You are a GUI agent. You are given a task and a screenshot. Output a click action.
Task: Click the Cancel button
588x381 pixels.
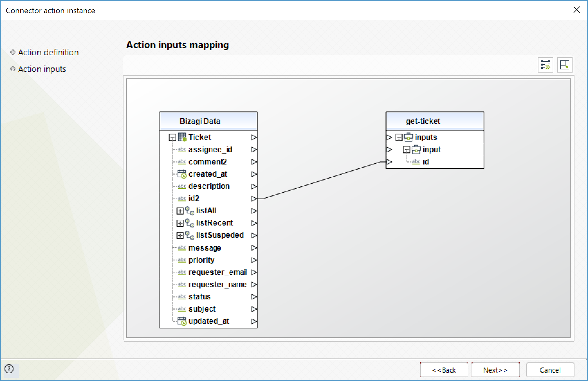550,370
